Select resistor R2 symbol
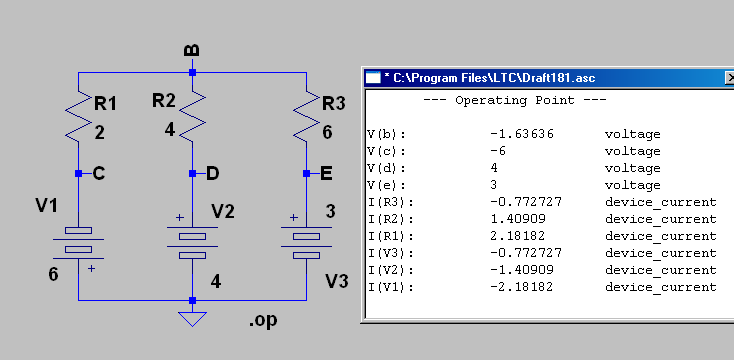This screenshot has height=360, width=734. coord(192,117)
